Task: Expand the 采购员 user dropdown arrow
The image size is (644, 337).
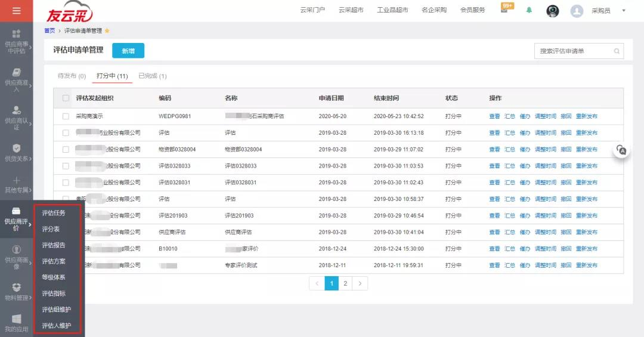Action: (624, 11)
